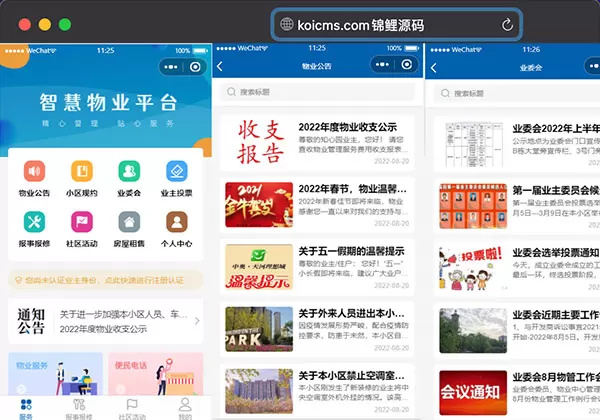The height and width of the screenshot is (420, 600).
Task: Click the reload icon in address bar
Action: click(507, 25)
